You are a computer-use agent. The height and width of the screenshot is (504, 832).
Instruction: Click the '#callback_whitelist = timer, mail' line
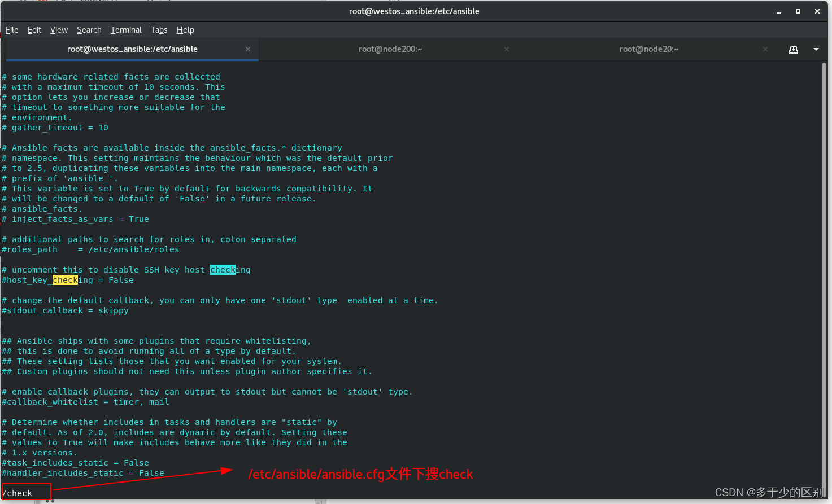tap(85, 402)
